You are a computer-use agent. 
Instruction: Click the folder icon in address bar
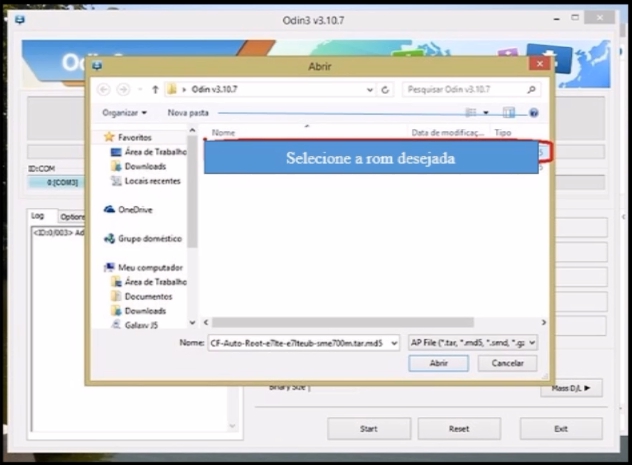coord(172,89)
